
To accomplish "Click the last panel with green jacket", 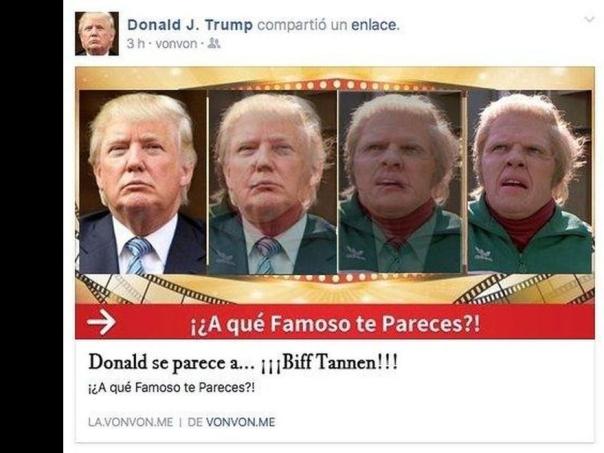I will [530, 182].
